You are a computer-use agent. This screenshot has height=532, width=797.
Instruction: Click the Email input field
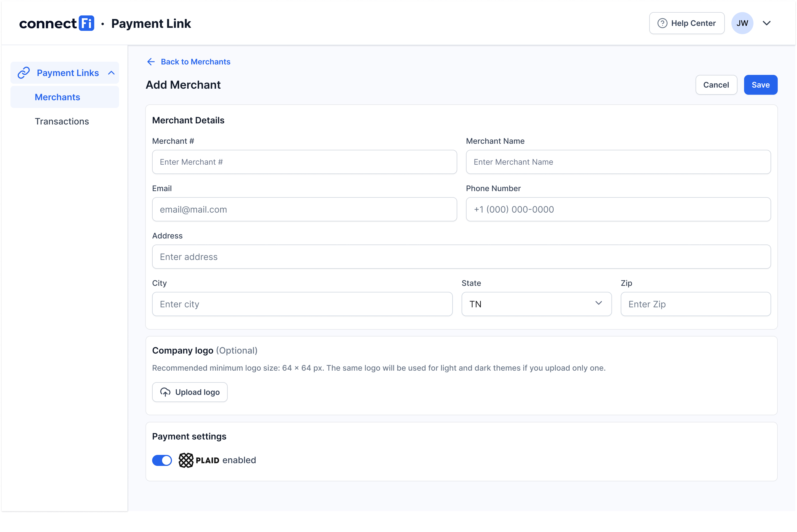(x=305, y=209)
